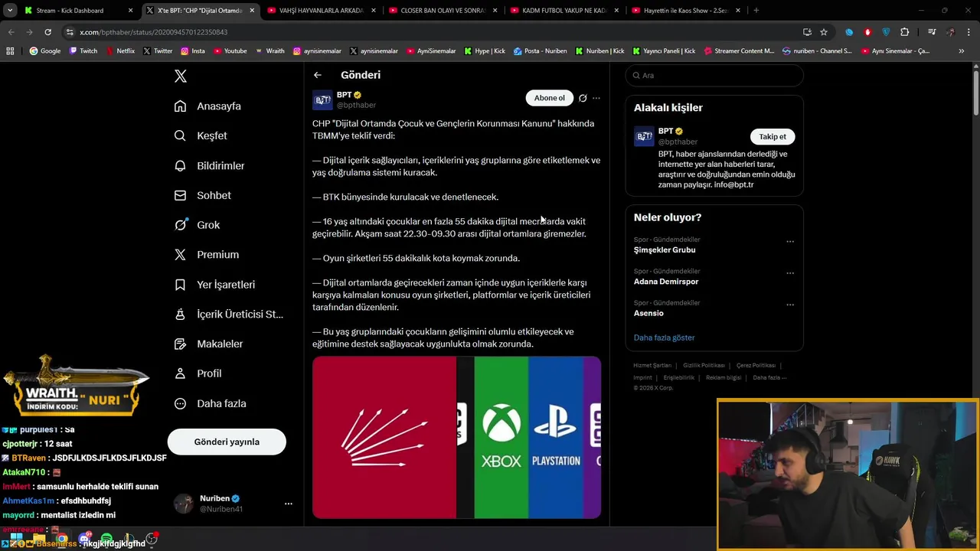
Task: Open options for Asensio trend
Action: click(790, 305)
